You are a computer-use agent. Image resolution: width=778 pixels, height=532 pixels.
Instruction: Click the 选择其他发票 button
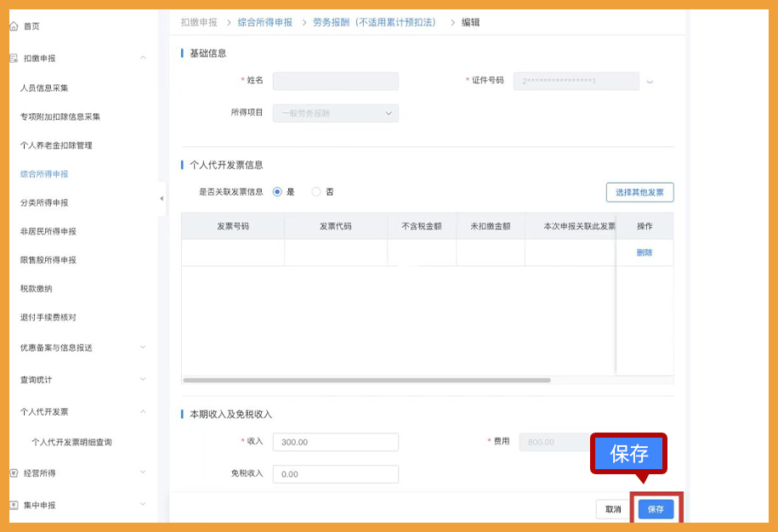pyautogui.click(x=639, y=192)
